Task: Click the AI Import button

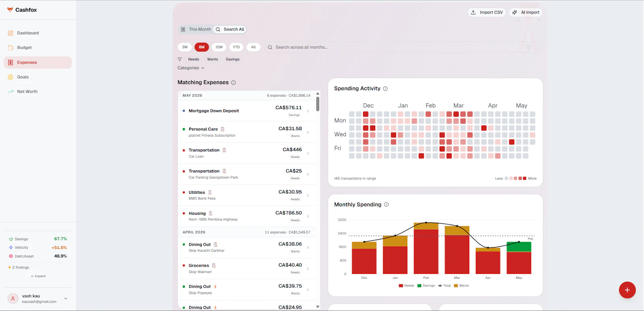Action: click(526, 12)
